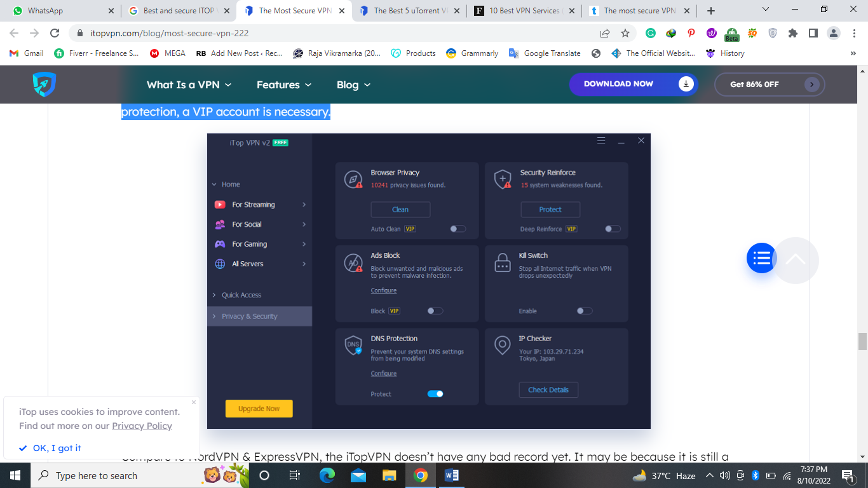
Task: Open the Mail app in taskbar
Action: point(358,475)
